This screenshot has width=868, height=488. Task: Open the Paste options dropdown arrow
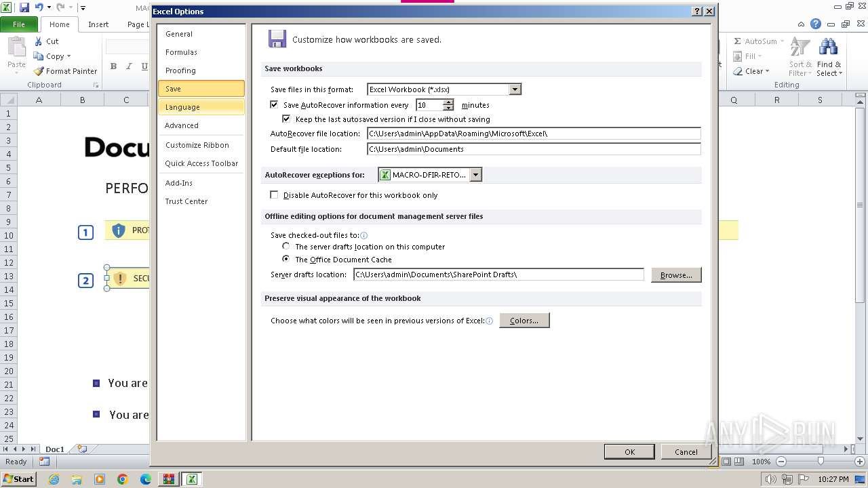16,73
